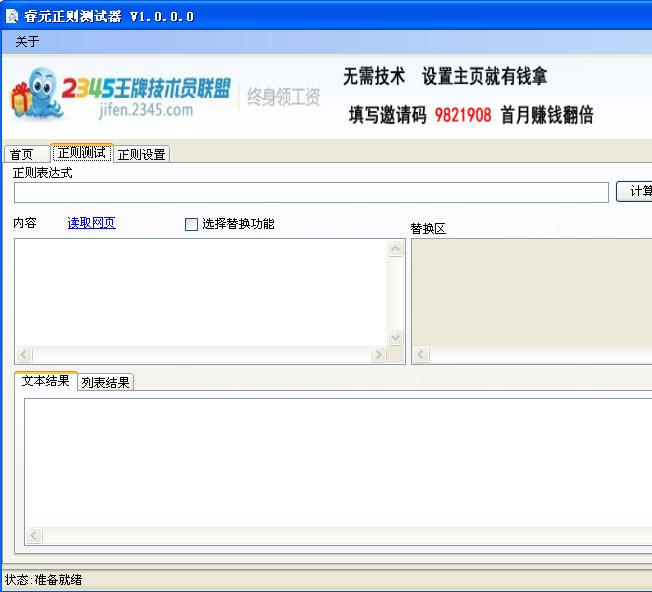Click the right arrow of the 内容 horizontal scrollbar
652x592 pixels.
tap(378, 355)
